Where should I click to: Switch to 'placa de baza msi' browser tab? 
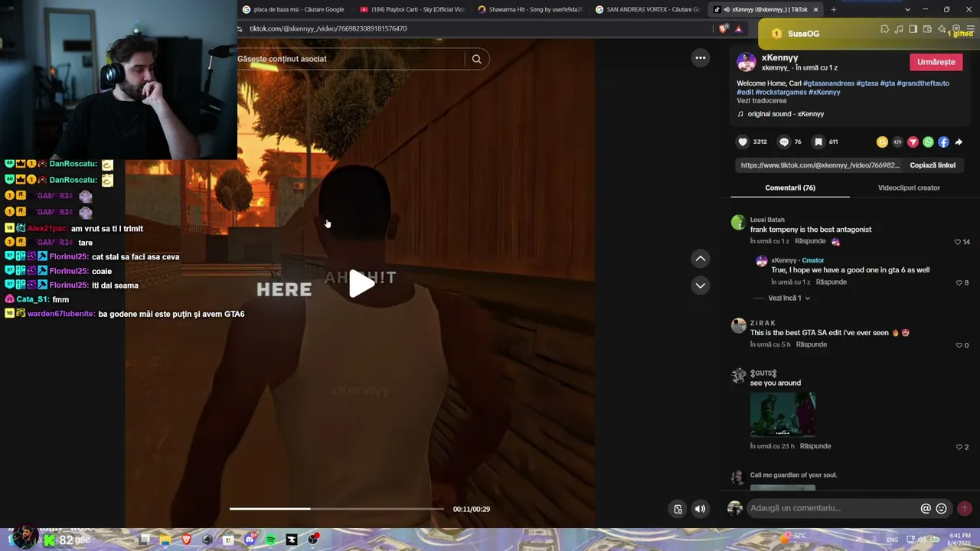click(294, 9)
